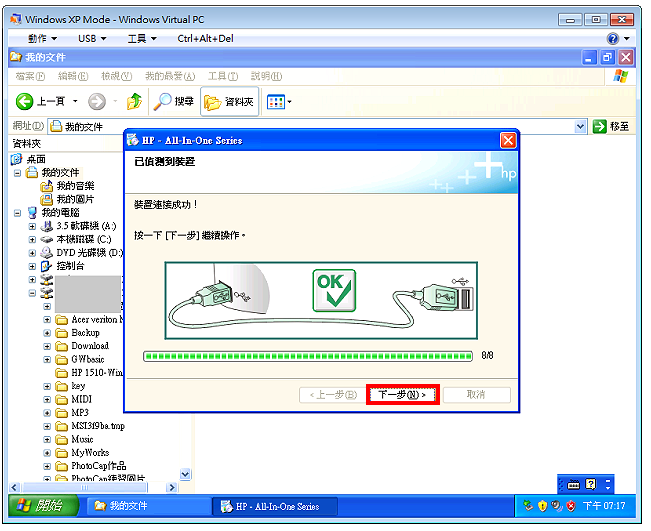651x531 pixels.
Task: Select the Download folder icon
Action: 61,346
